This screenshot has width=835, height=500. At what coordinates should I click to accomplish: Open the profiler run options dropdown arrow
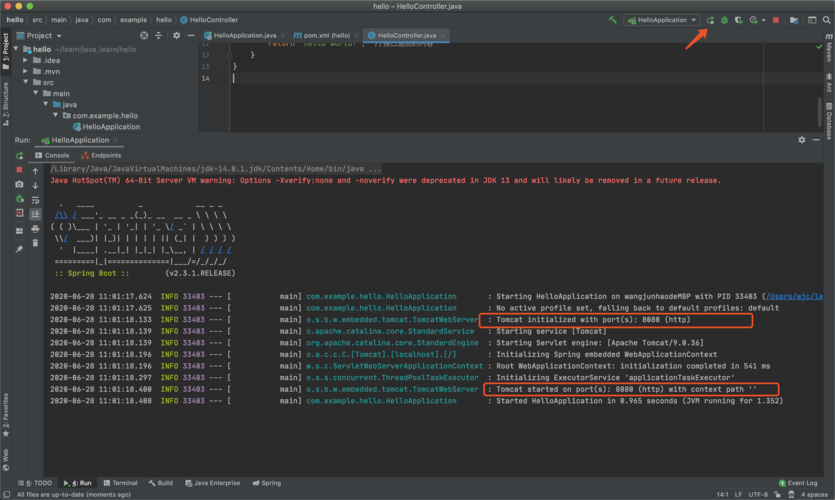(764, 20)
